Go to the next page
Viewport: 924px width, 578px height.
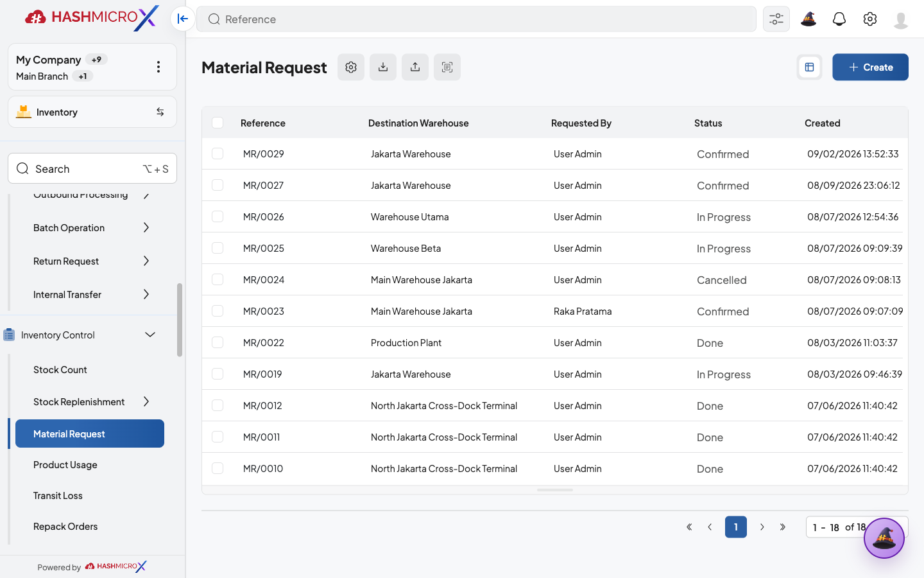(762, 527)
